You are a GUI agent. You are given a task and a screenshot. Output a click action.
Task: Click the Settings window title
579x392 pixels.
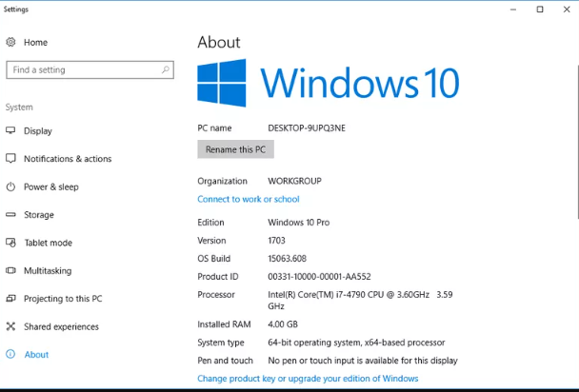click(x=16, y=10)
